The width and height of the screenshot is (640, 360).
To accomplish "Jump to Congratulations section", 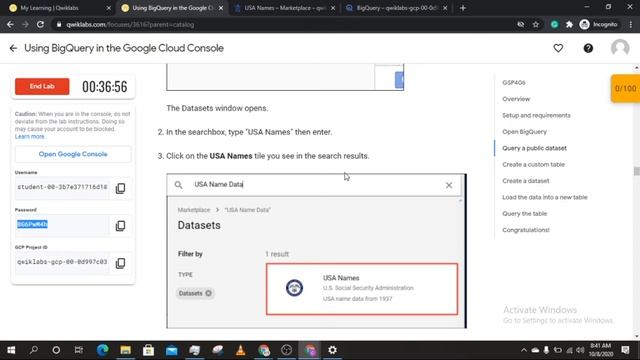I will (526, 229).
